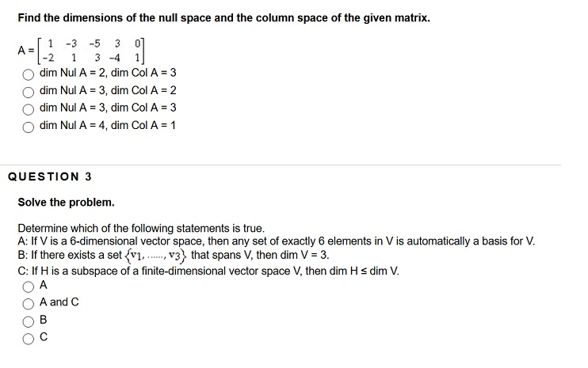Pick answer C radio in Question 3
588x368 pixels.
point(28,339)
